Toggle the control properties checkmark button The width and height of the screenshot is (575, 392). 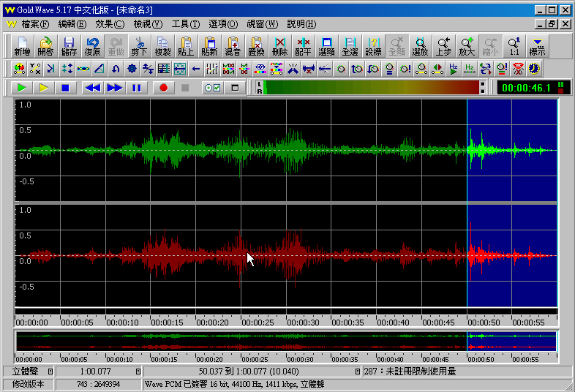[x=212, y=88]
